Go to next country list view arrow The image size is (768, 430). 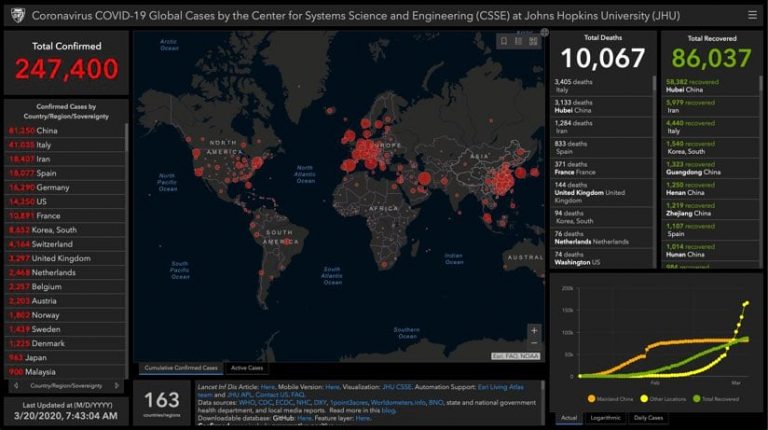(117, 385)
